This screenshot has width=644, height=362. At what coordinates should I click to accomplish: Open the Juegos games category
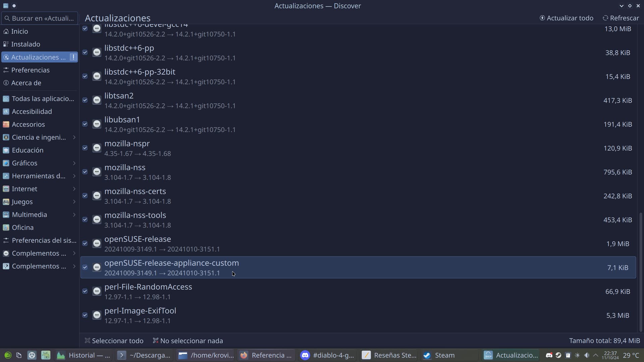tap(22, 202)
